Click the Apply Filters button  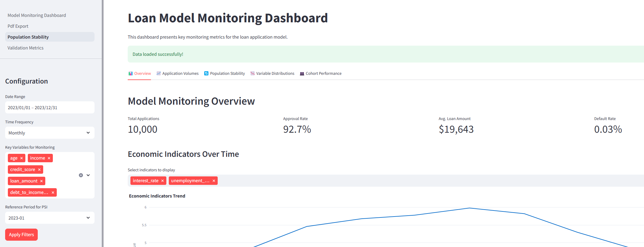click(21, 235)
